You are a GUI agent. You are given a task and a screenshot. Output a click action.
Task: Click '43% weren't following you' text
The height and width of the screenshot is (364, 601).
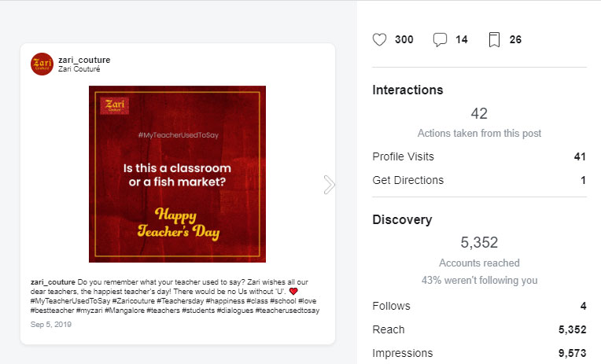click(479, 281)
